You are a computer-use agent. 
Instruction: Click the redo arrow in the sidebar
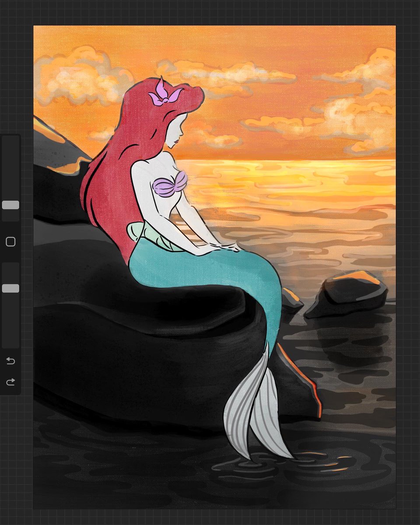click(10, 382)
